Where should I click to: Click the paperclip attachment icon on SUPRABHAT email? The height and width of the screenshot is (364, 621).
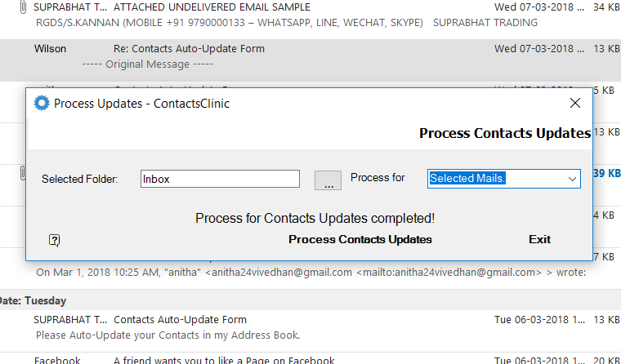point(23,7)
